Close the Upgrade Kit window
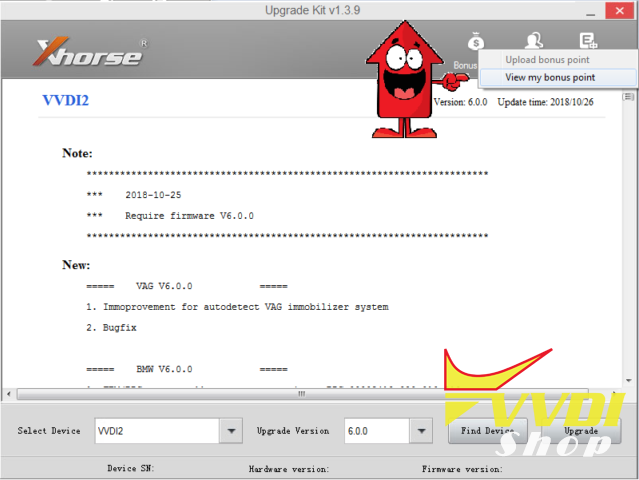 point(619,11)
